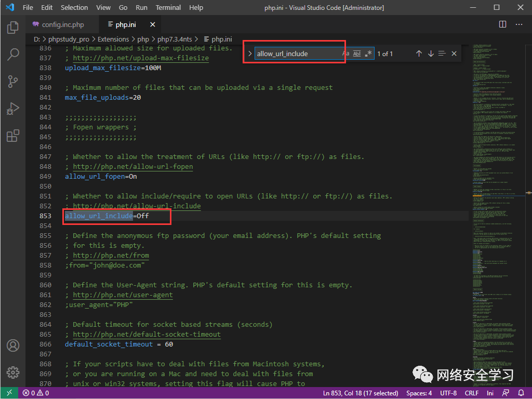Open the Run menu

click(x=141, y=7)
